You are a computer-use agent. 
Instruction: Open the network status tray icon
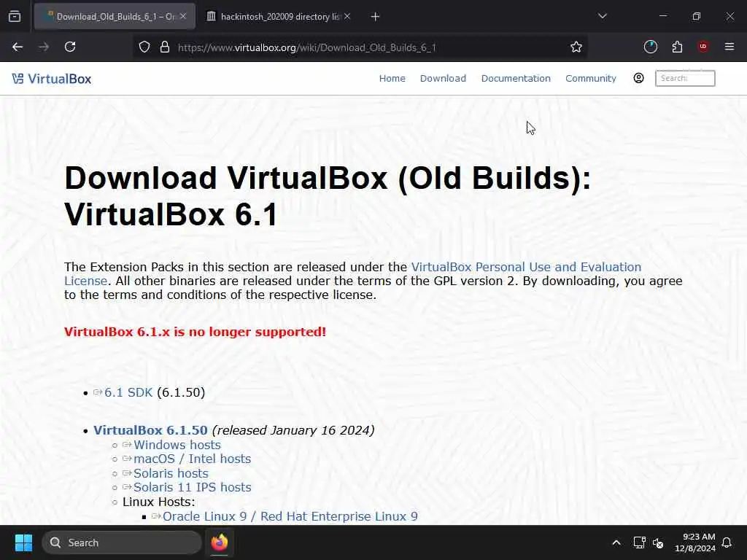pyautogui.click(x=639, y=542)
